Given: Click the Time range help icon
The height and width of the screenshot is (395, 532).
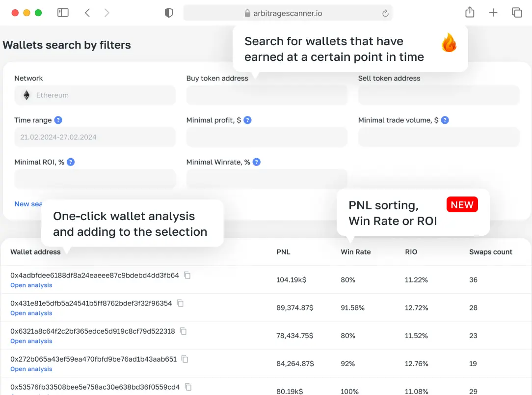Looking at the screenshot, I should click(x=58, y=120).
